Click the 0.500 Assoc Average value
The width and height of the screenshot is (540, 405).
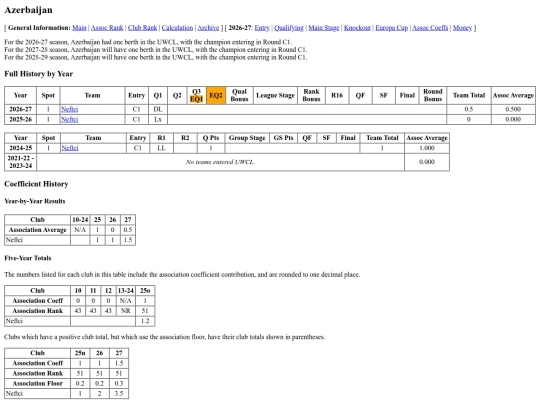coord(513,109)
